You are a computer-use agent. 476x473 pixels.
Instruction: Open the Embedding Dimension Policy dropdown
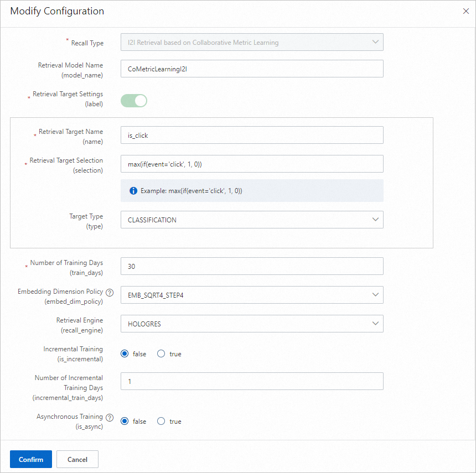pyautogui.click(x=252, y=295)
